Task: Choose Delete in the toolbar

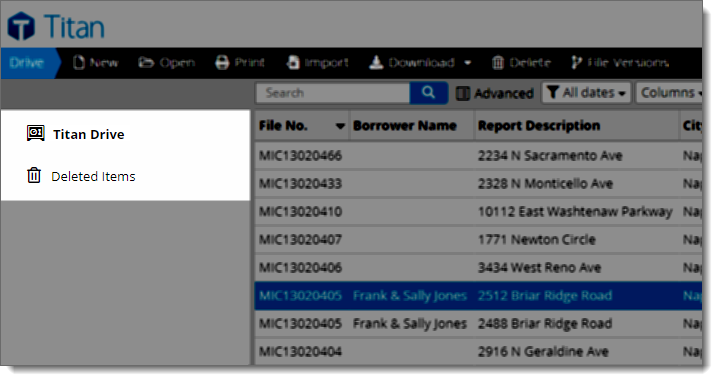Action: 530,62
